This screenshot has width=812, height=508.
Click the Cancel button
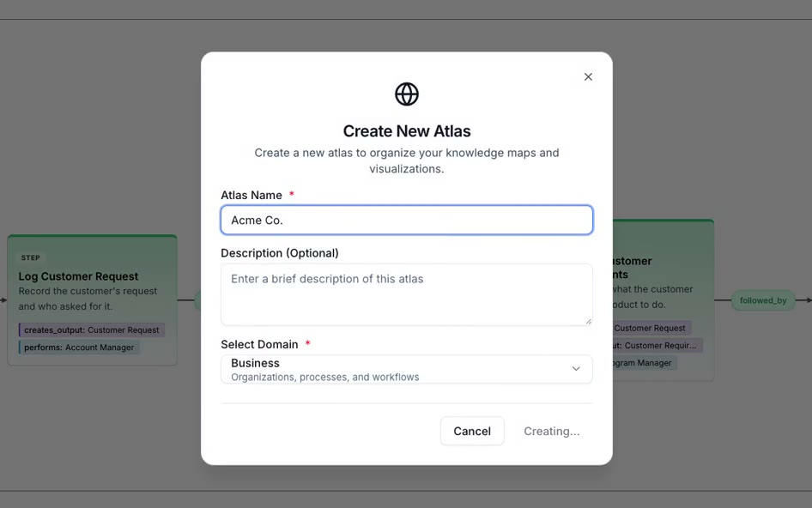tap(472, 431)
